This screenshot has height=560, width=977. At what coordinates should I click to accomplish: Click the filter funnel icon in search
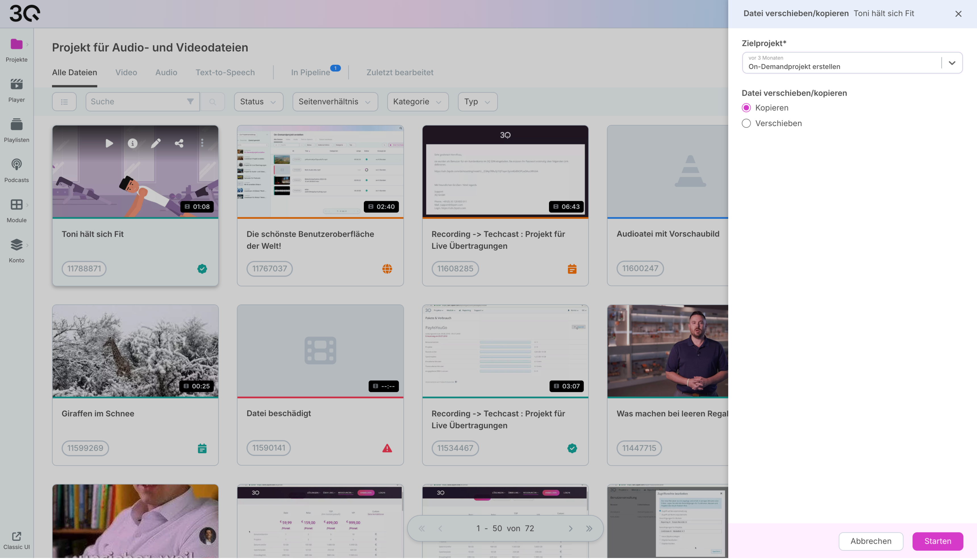click(x=190, y=102)
